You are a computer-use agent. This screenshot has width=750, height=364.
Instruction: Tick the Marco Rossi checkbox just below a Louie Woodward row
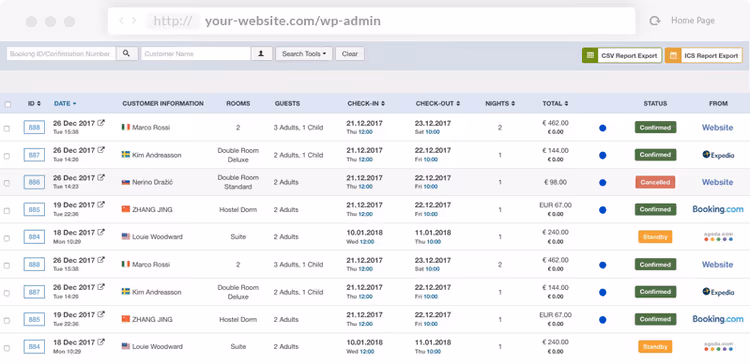(x=7, y=265)
